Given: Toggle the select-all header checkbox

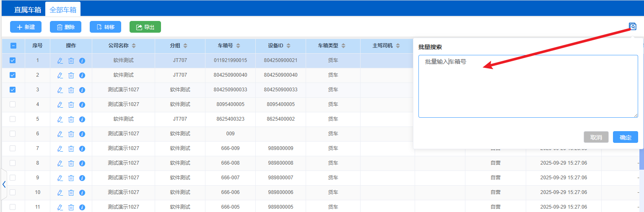Looking at the screenshot, I should coord(13,46).
